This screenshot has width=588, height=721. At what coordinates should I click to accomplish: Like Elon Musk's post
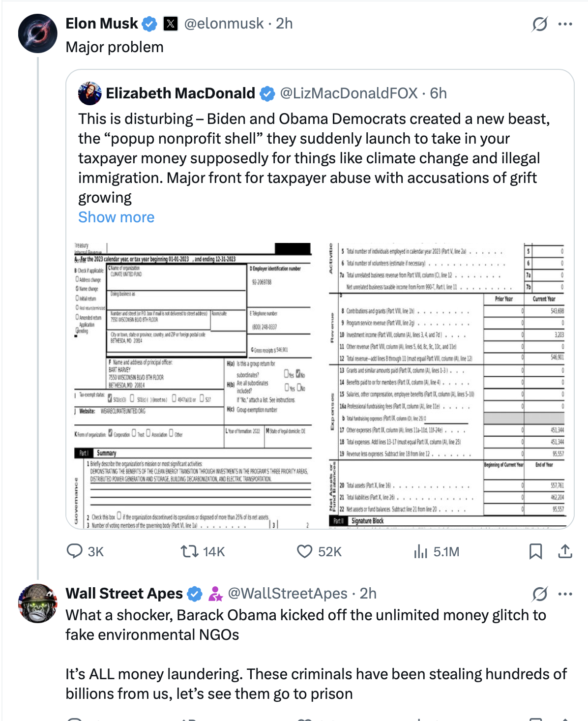(305, 551)
